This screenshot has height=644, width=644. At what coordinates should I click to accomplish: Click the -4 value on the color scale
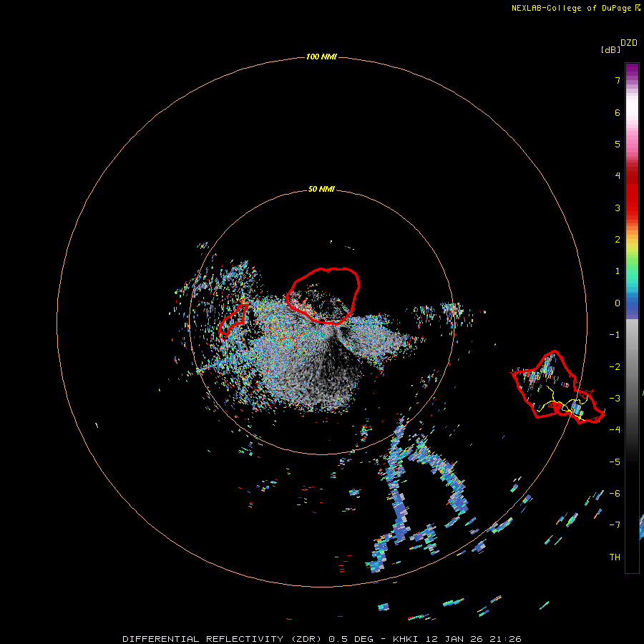615,429
